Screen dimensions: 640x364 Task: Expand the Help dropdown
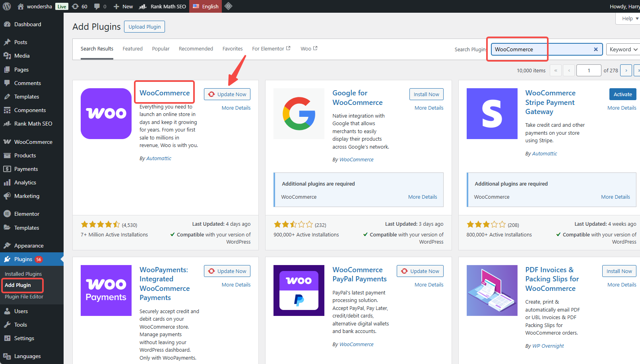pyautogui.click(x=627, y=18)
